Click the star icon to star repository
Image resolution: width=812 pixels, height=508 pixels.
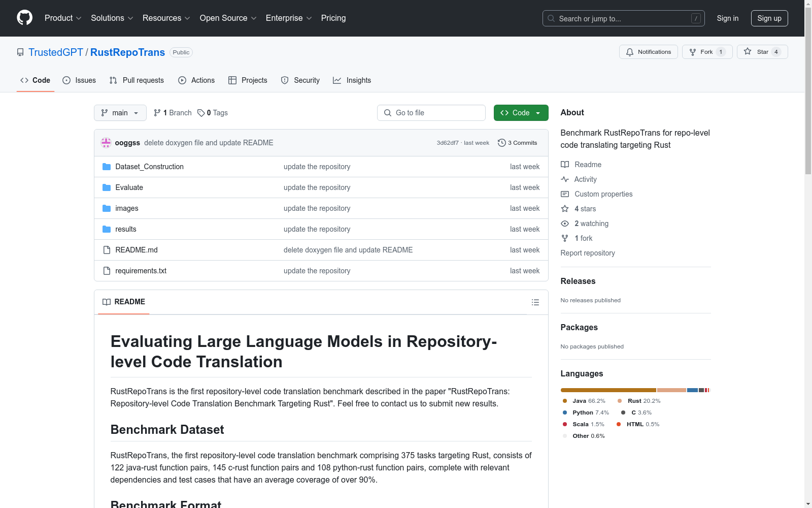tap(748, 51)
